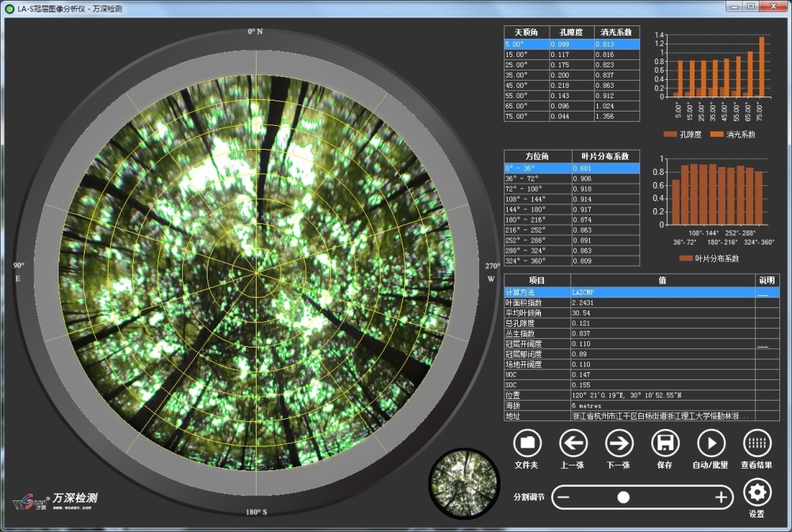Viewport: 792px width, 532px height.
Task: Decrease segmentation with the minus icon
Action: pyautogui.click(x=562, y=497)
